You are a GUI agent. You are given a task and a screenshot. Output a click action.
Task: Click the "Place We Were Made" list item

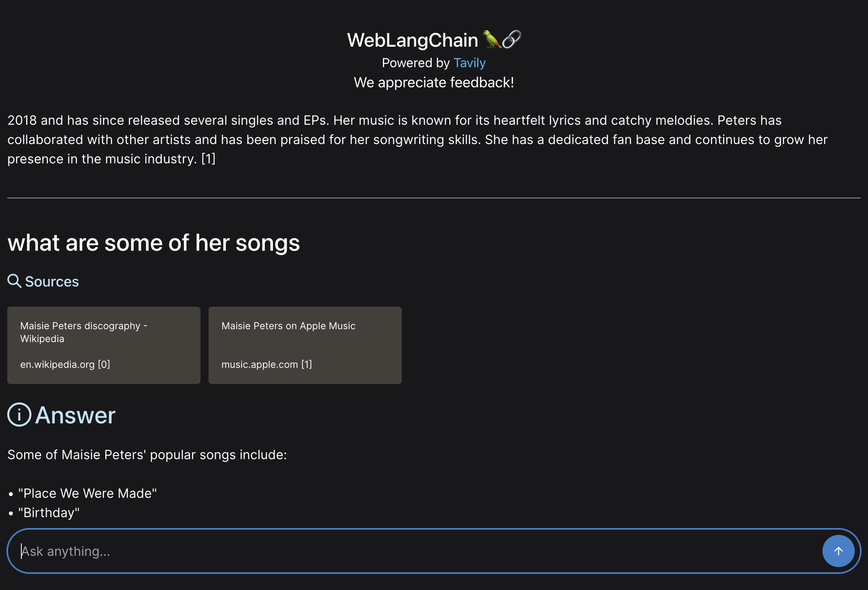tap(87, 493)
